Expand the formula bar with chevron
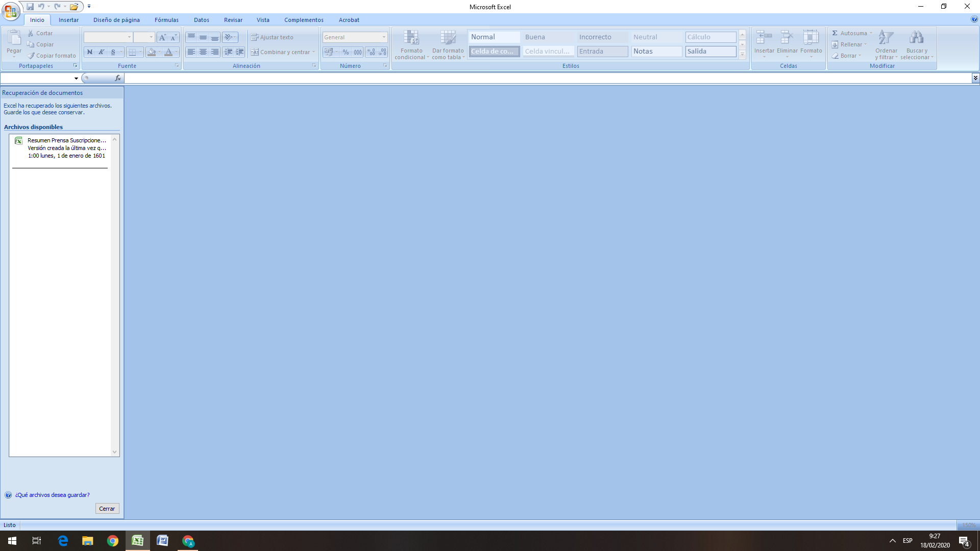The width and height of the screenshot is (980, 551). pyautogui.click(x=975, y=78)
